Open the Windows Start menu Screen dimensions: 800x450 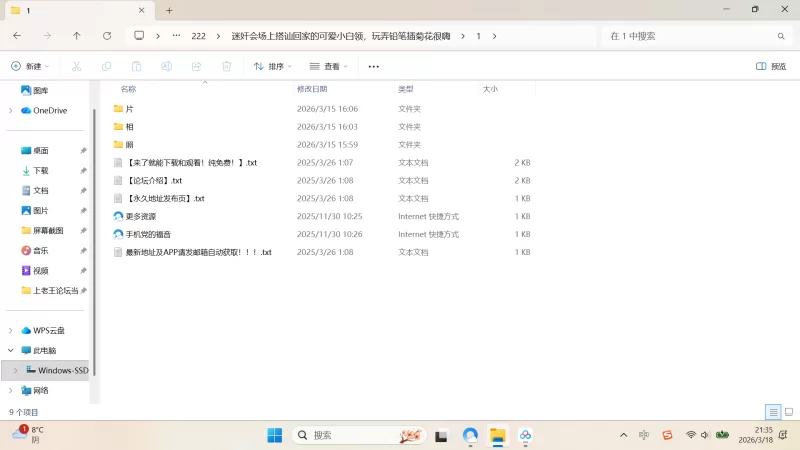pyautogui.click(x=274, y=435)
